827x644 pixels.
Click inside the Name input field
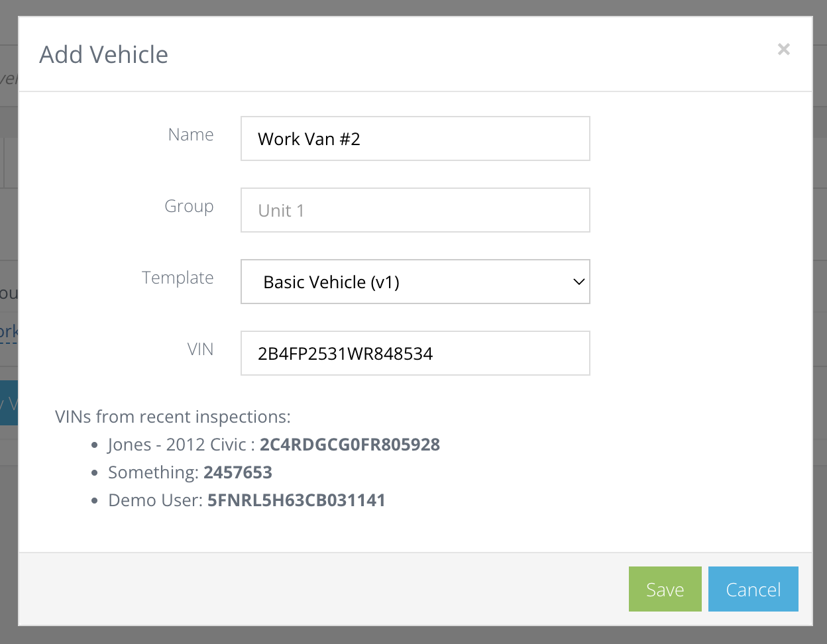[x=415, y=138]
